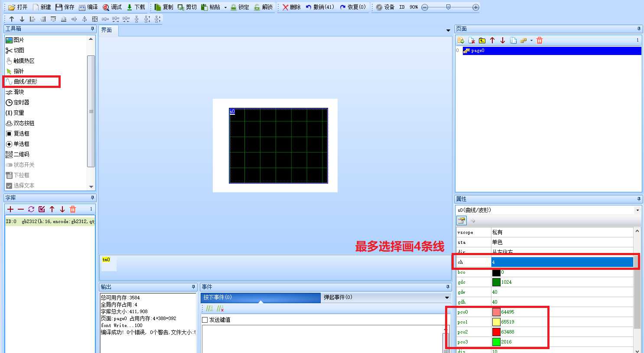This screenshot has height=353, width=644.
Task: Undo the last action with 撤销(41)
Action: [x=320, y=7]
